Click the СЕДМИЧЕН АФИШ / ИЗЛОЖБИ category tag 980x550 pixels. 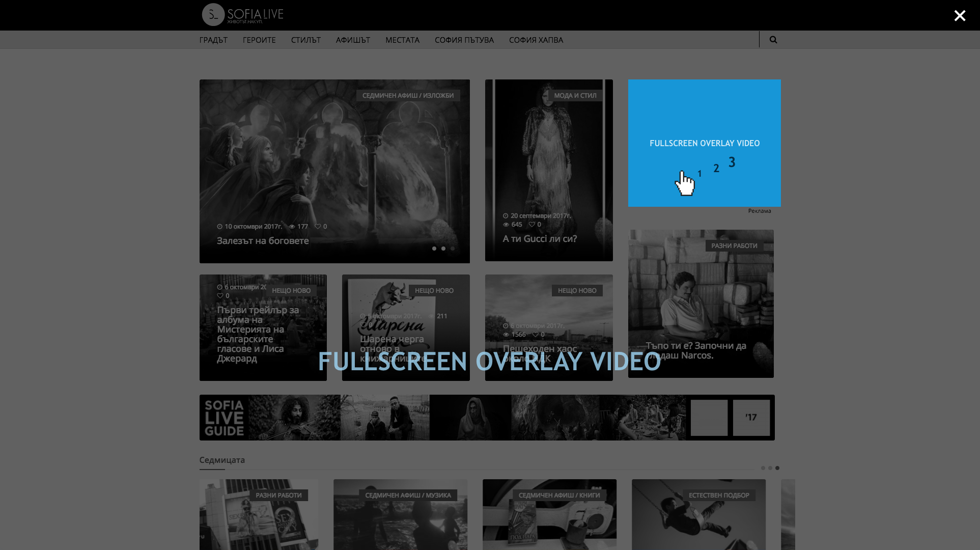[x=408, y=95]
